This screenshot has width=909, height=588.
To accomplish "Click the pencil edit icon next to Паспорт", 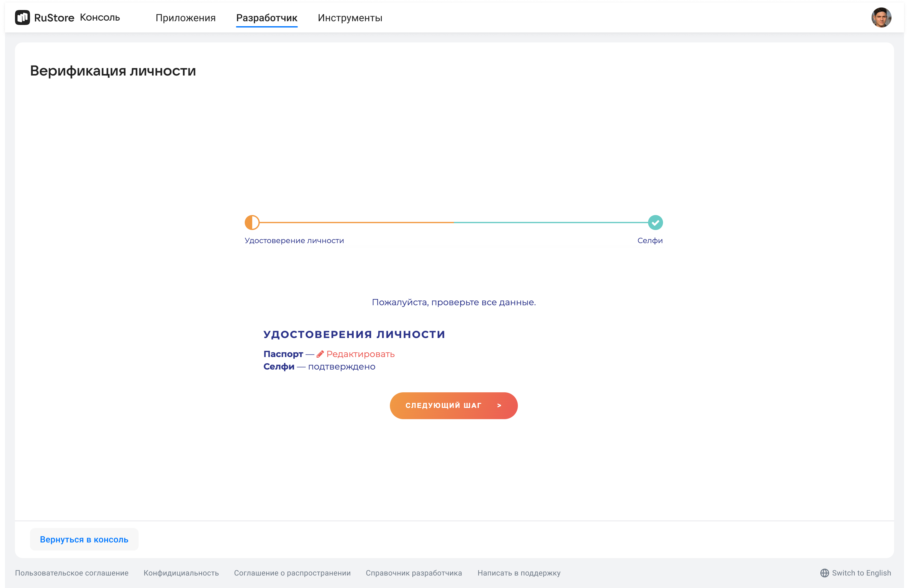I will tap(320, 354).
